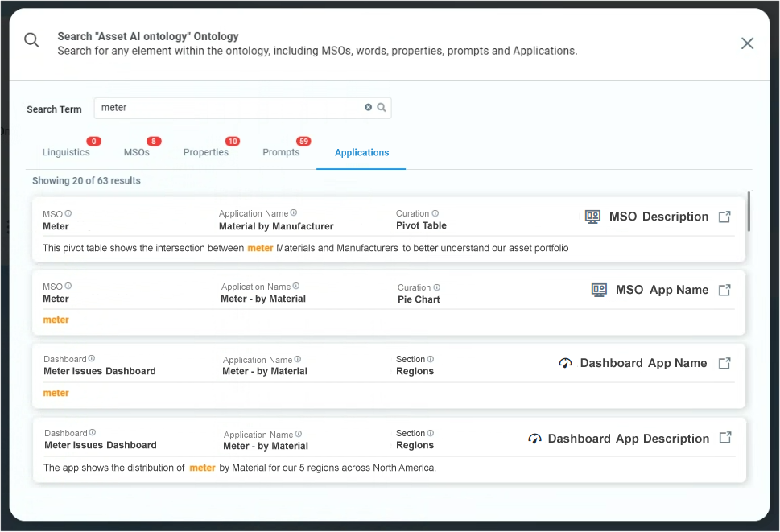Click info icon beside Application Name in first result

pos(294,213)
